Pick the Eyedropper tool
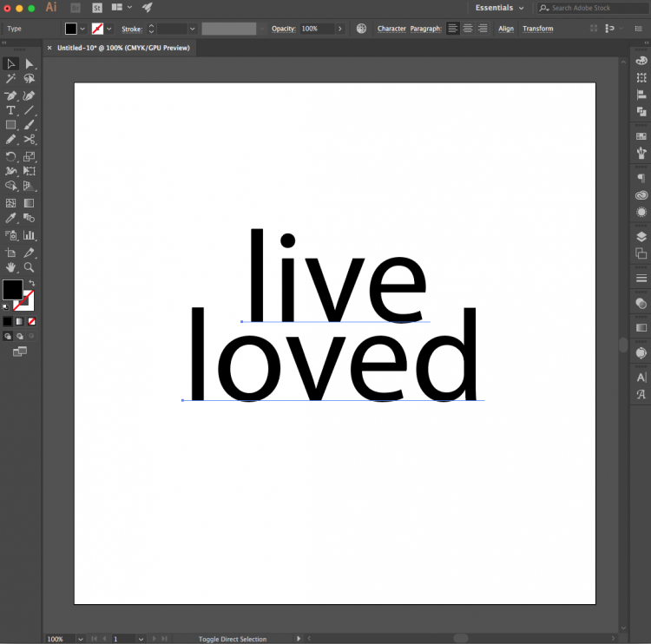This screenshot has width=651, height=644. (x=10, y=218)
